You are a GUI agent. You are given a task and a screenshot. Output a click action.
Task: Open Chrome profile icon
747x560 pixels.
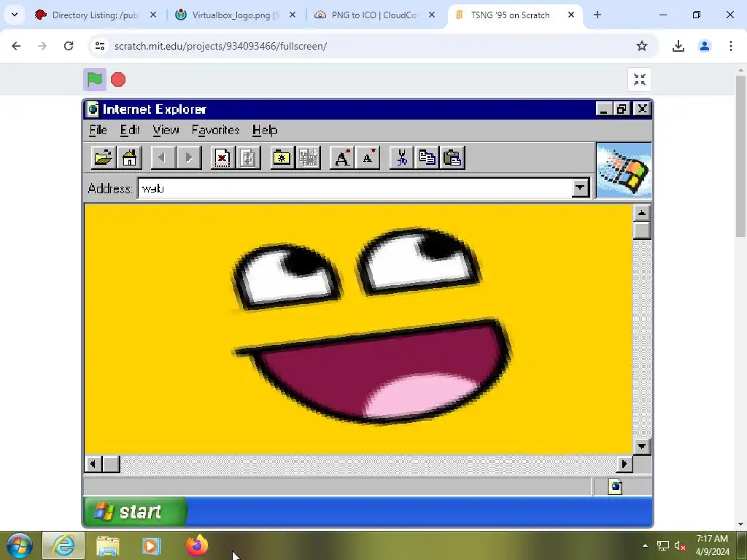(x=704, y=46)
